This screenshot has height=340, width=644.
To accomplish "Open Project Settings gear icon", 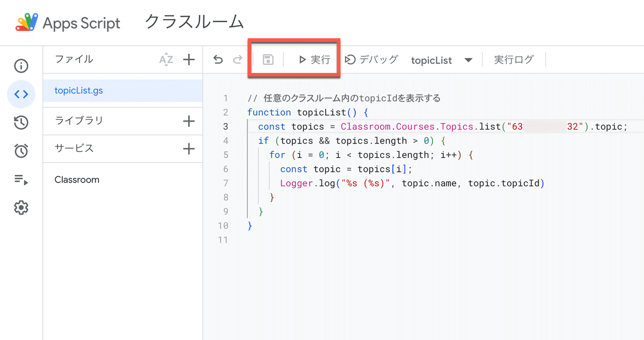I will [x=21, y=208].
